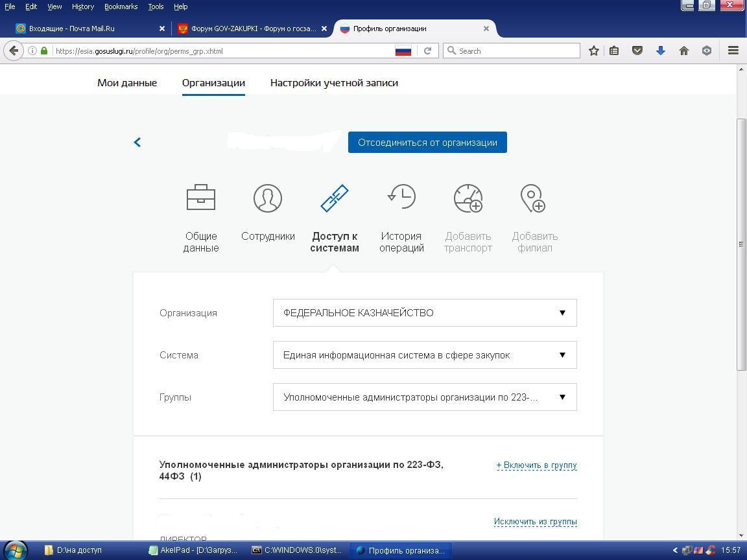Select the Доступ к системам chain icon
The image size is (747, 560).
tap(335, 198)
